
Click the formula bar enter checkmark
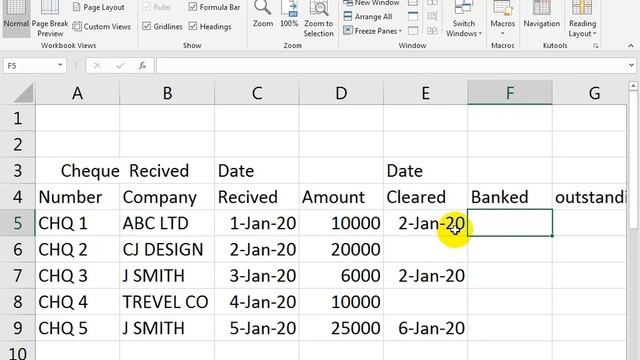(x=120, y=65)
